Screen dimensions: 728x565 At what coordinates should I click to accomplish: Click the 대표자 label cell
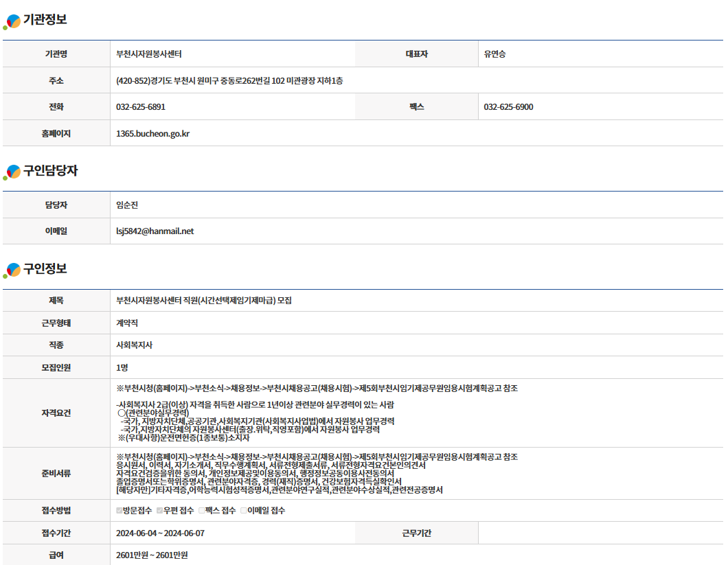pos(416,54)
